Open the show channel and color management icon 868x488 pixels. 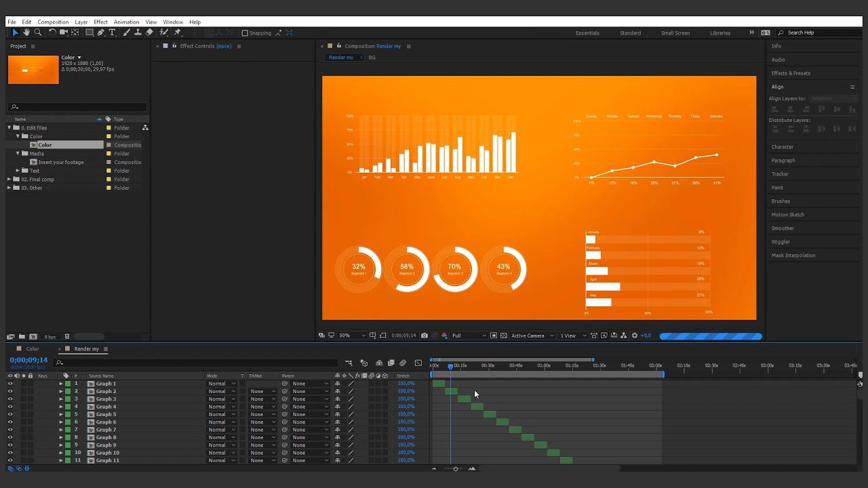tap(444, 335)
